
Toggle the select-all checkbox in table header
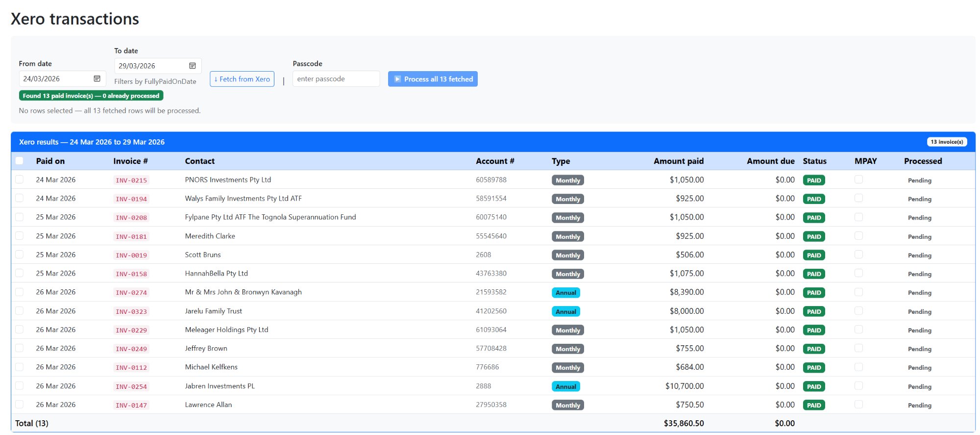pyautogui.click(x=20, y=161)
